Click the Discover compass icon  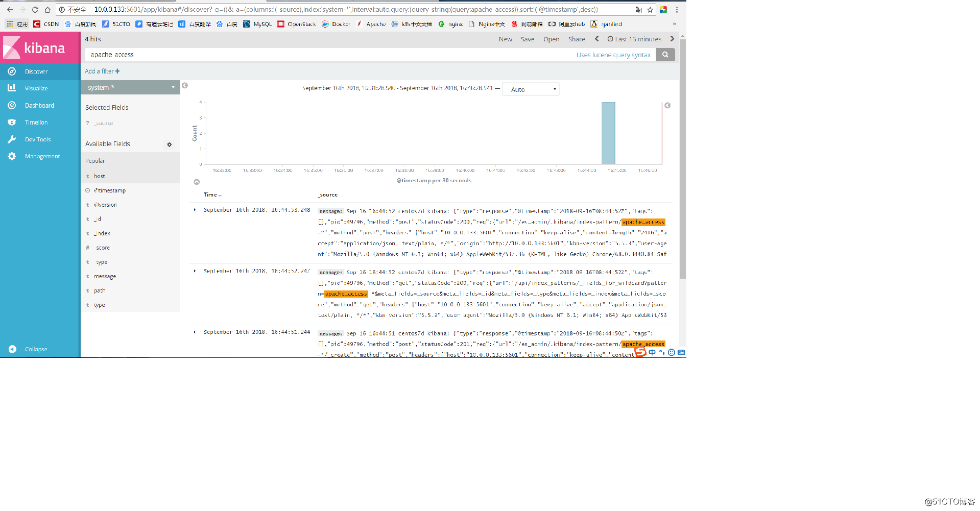12,71
